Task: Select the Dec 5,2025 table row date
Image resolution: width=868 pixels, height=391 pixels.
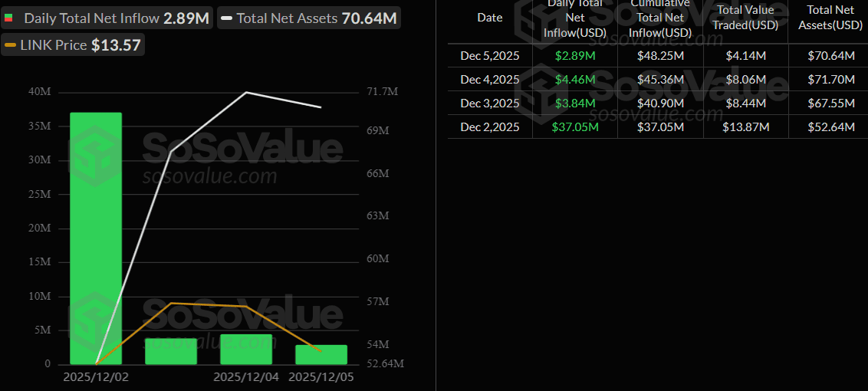Action: [x=490, y=56]
